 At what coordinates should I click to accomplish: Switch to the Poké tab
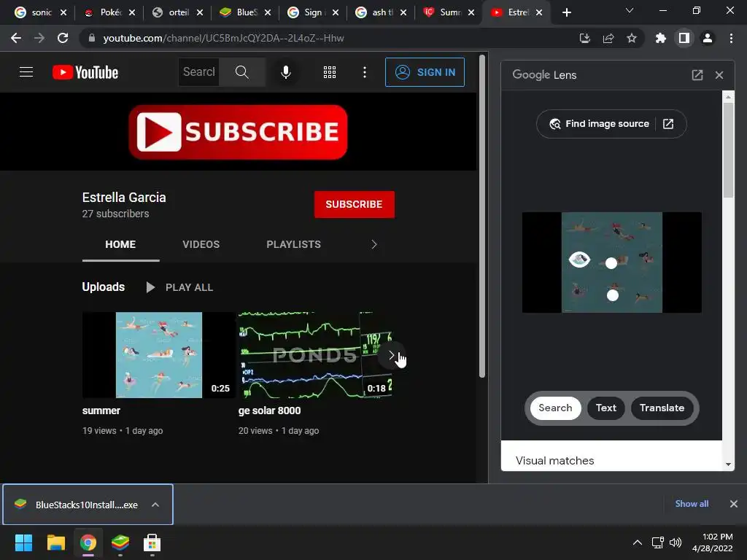111,12
